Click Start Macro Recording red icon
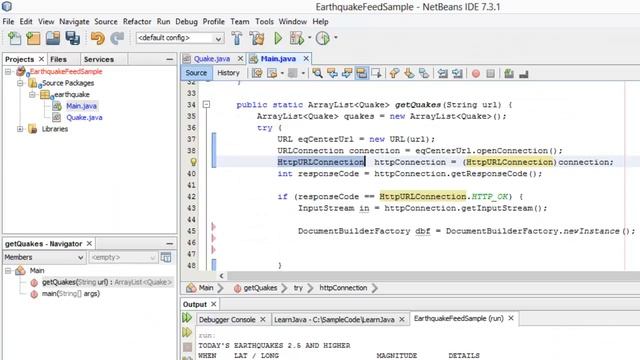The height and width of the screenshot is (360, 640). pos(476,74)
